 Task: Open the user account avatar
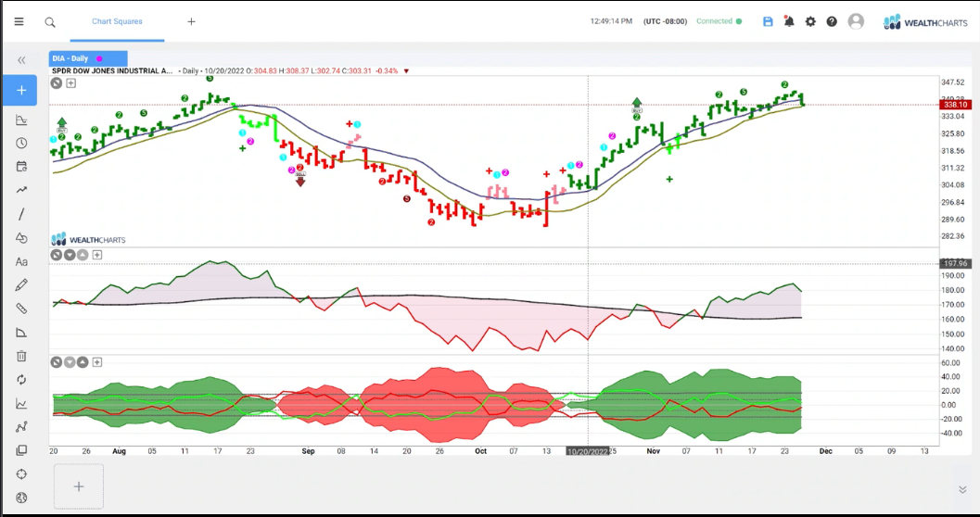pyautogui.click(x=856, y=21)
